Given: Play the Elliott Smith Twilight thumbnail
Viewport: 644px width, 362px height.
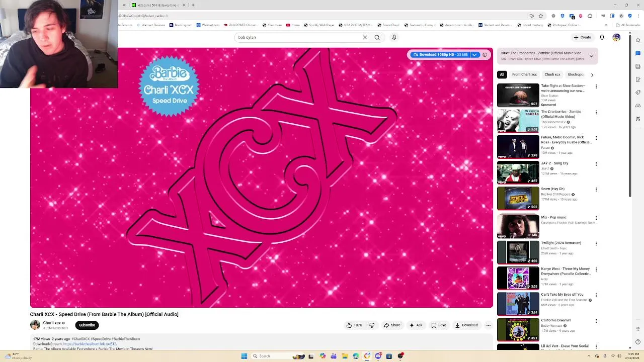Looking at the screenshot, I should (x=518, y=252).
